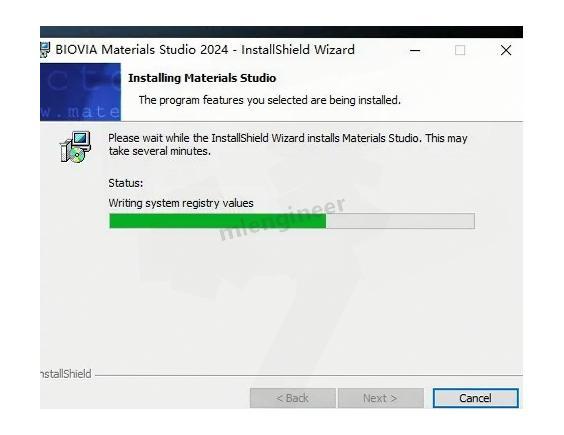
Task: Click the 'Writing system registry values' status text
Action: click(x=181, y=203)
